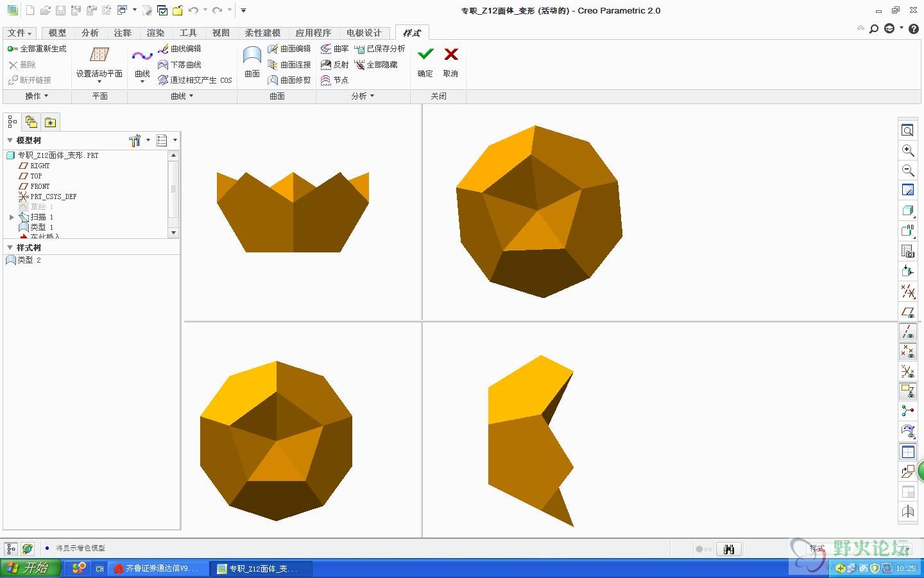The height and width of the screenshot is (578, 924).
Task: Open 分析 group dropdown in ribbon footer
Action: click(x=363, y=96)
